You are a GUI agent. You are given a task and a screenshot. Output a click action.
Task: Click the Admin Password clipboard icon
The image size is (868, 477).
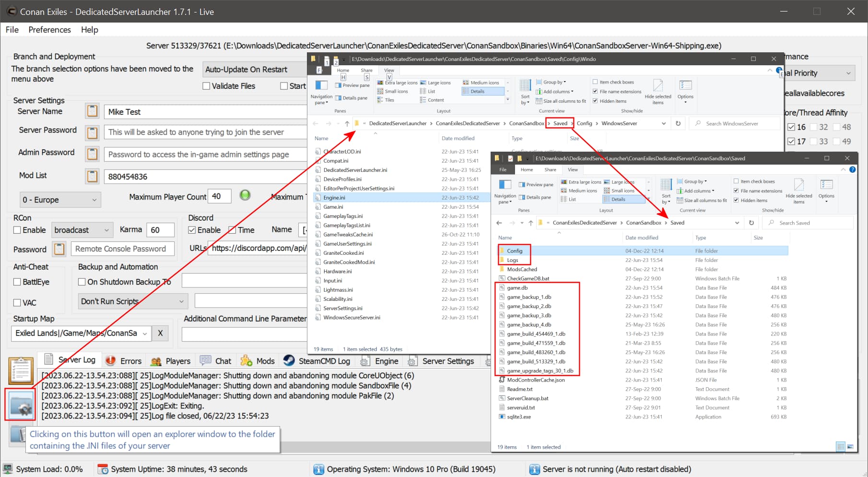coord(92,154)
